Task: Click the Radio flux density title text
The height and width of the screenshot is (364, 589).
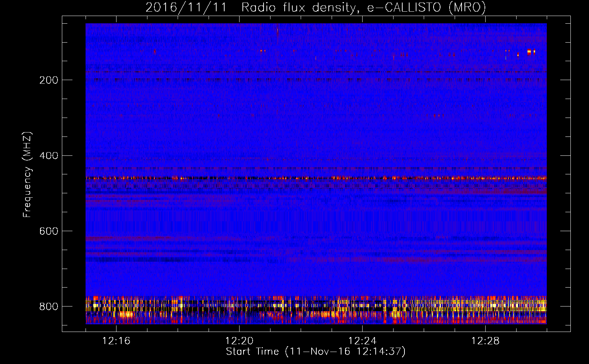Action: tap(299, 7)
